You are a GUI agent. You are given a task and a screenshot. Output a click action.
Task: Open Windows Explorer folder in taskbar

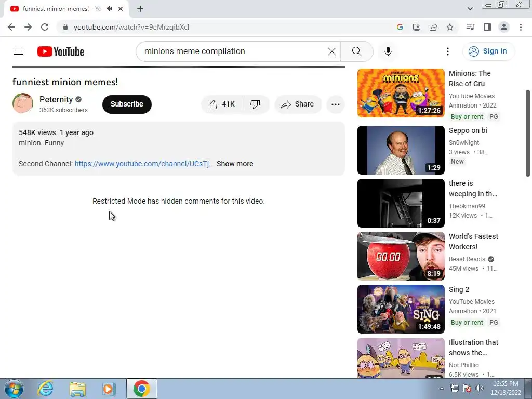tap(77, 389)
